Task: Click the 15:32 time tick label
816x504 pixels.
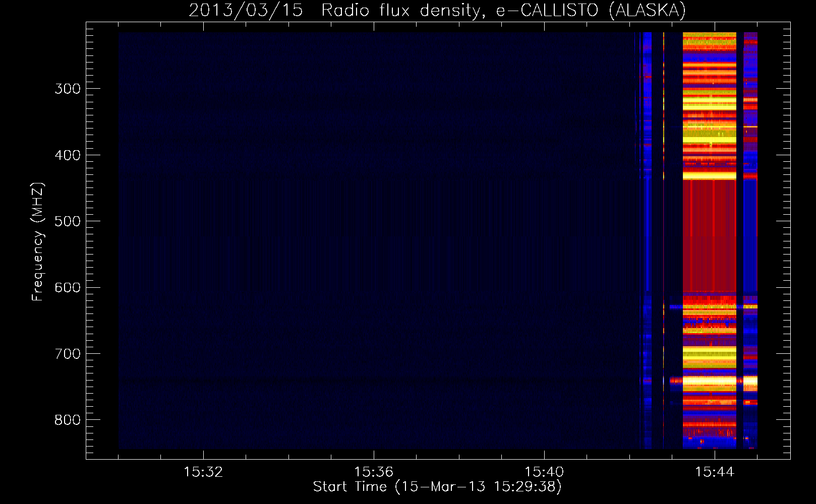Action: pyautogui.click(x=203, y=472)
